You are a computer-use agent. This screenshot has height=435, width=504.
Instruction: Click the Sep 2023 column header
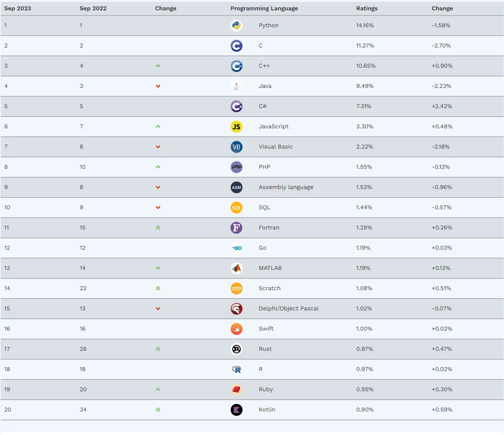click(x=18, y=8)
